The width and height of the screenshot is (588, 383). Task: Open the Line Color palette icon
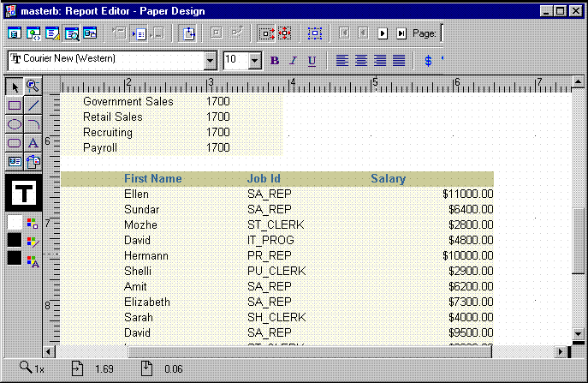click(x=33, y=242)
